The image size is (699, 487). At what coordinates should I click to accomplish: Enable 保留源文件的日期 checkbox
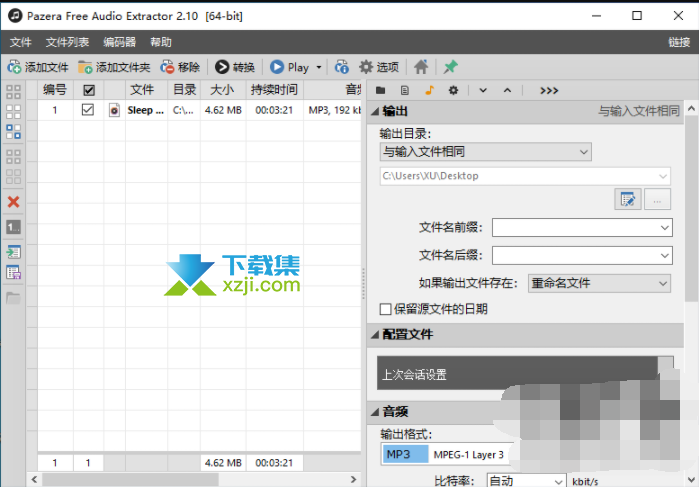386,309
